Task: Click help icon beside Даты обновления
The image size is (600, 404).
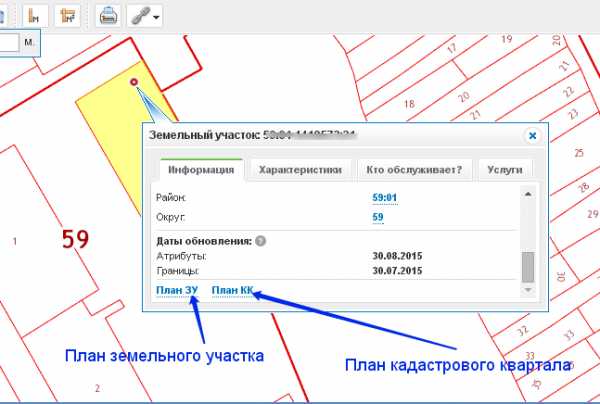Action: [x=261, y=241]
